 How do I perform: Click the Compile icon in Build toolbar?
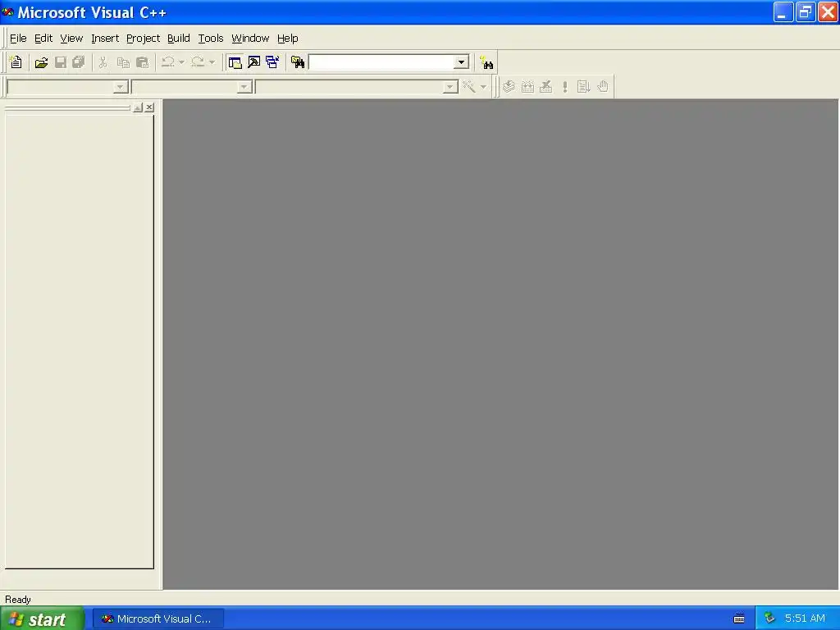pos(509,86)
